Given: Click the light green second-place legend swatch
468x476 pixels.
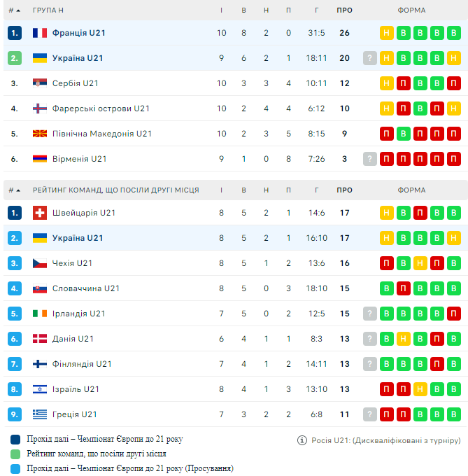Looking at the screenshot, I should coord(15,454).
